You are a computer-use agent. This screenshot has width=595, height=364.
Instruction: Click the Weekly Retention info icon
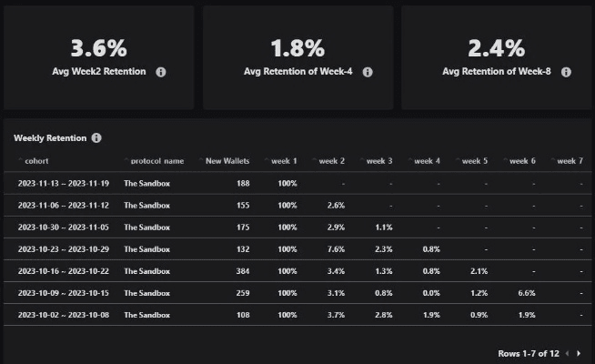(x=96, y=138)
